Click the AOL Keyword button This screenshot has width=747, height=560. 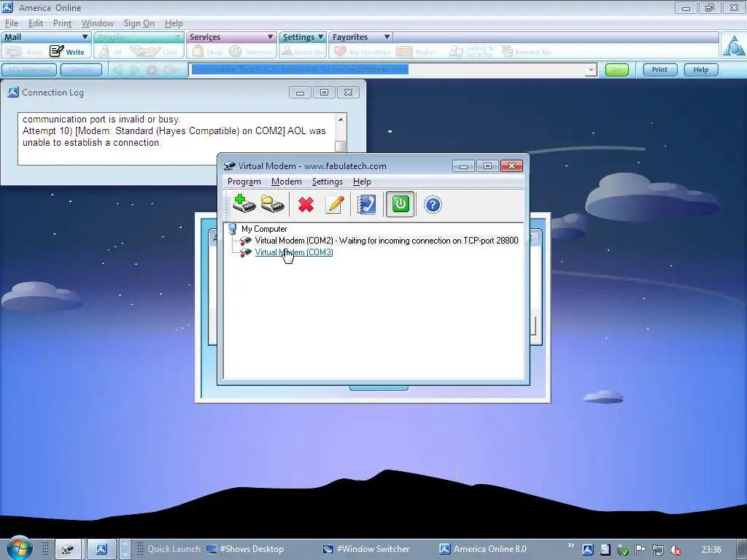(x=29, y=70)
